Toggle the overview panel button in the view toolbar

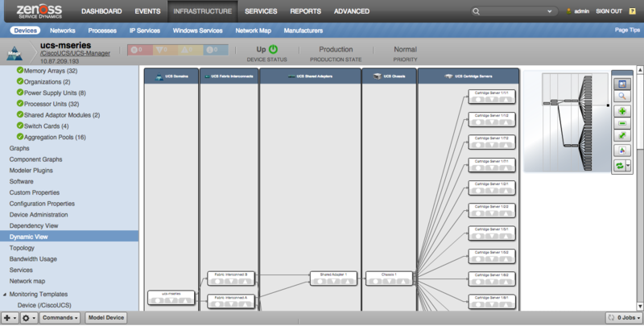pyautogui.click(x=621, y=84)
